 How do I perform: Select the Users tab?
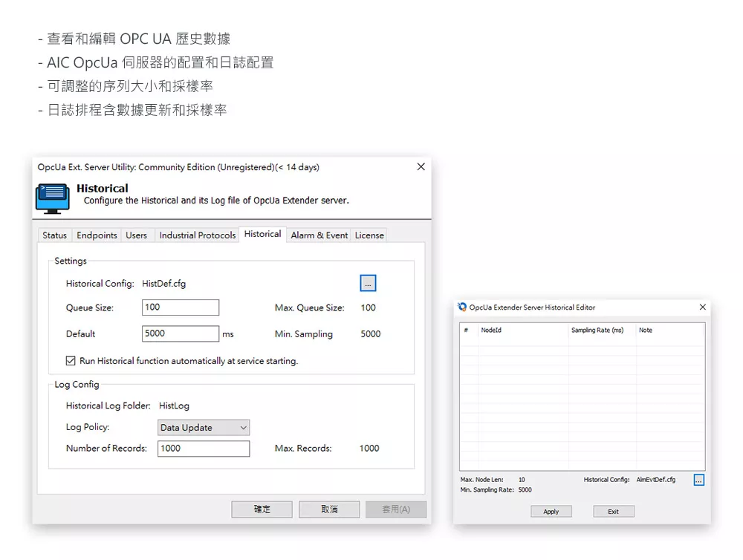136,235
